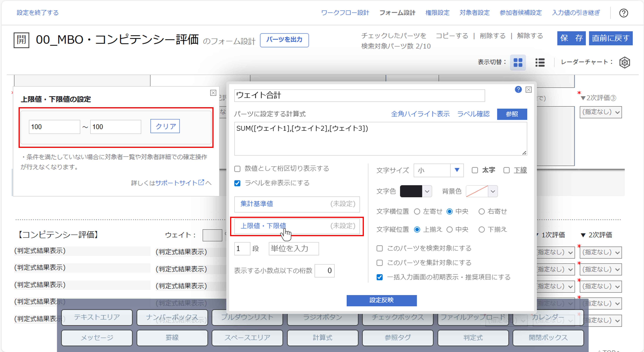644x352 pixels.
Task: Close the 上限値・下限値の設定 panel
Action: click(x=213, y=93)
